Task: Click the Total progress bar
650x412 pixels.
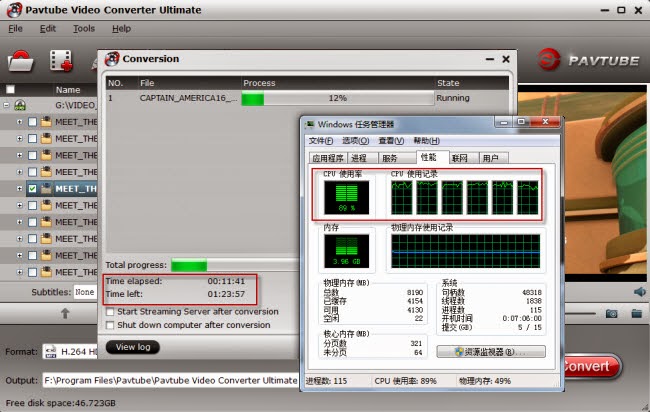Action: (235, 265)
